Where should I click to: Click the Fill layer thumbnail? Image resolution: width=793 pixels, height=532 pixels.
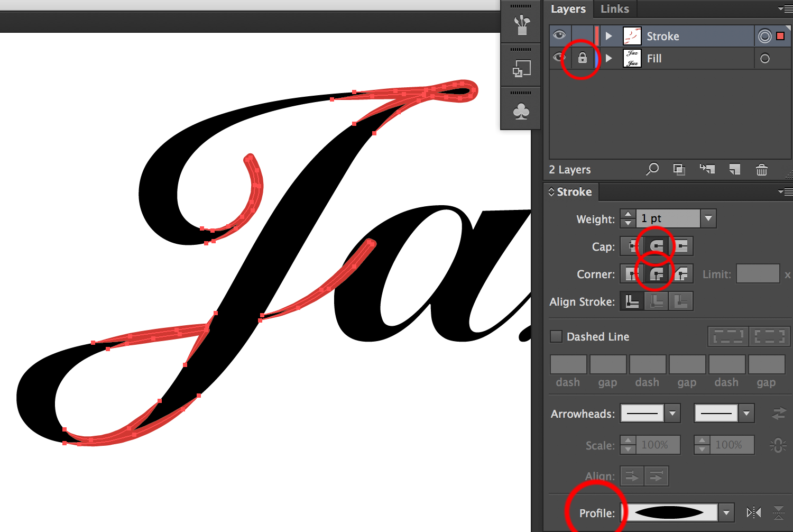pyautogui.click(x=632, y=58)
